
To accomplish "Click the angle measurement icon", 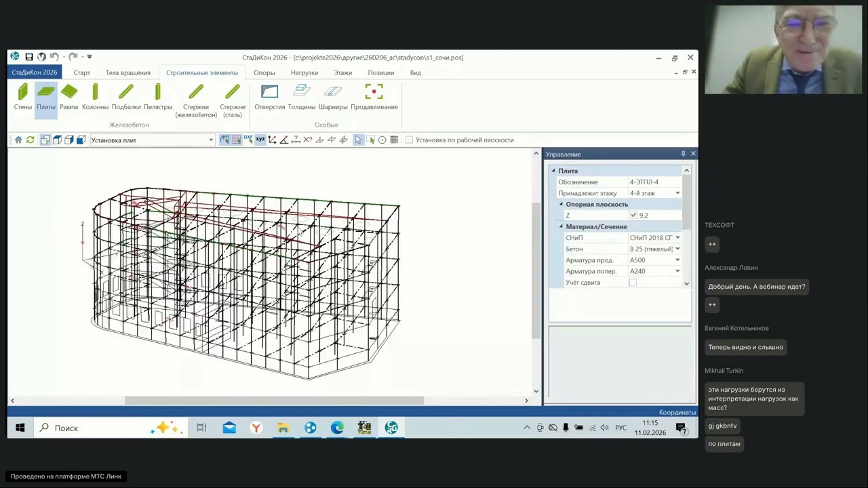I will (x=284, y=140).
